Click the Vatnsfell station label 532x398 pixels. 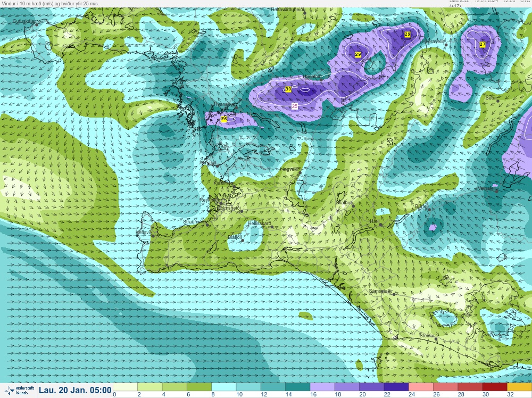pos(487,188)
